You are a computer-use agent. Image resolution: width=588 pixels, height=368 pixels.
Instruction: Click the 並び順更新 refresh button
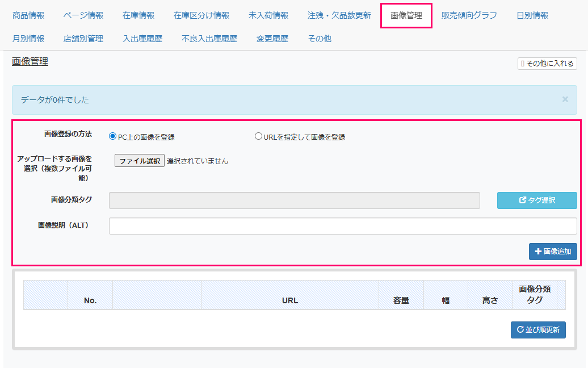(x=538, y=330)
